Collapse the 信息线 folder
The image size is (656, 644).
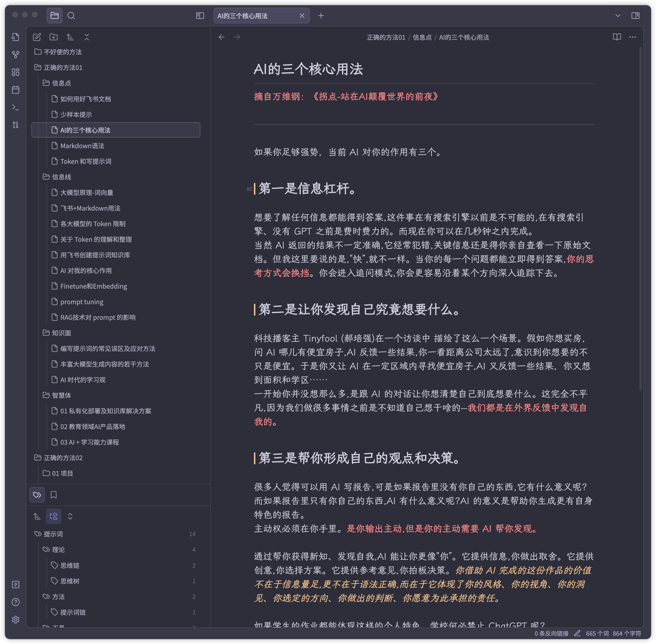[x=116, y=177]
